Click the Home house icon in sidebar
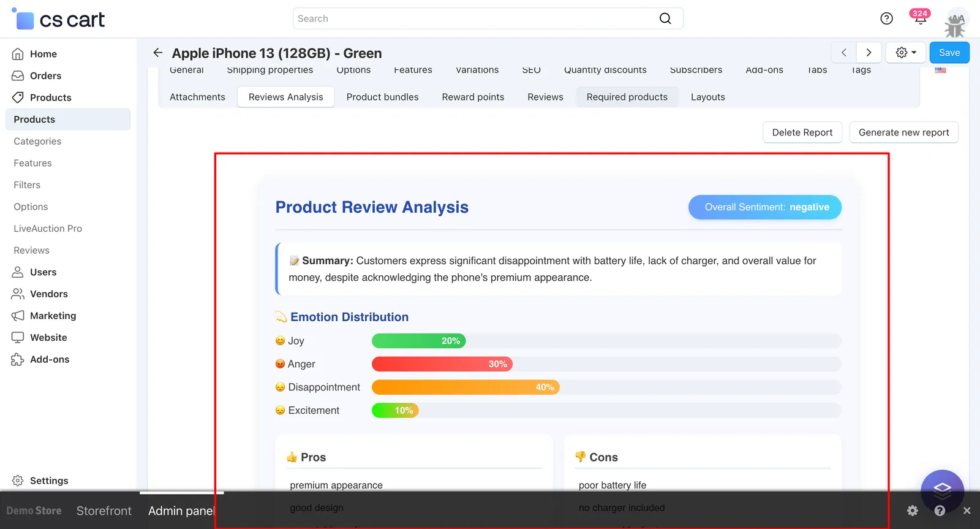The width and height of the screenshot is (980, 529). [18, 54]
